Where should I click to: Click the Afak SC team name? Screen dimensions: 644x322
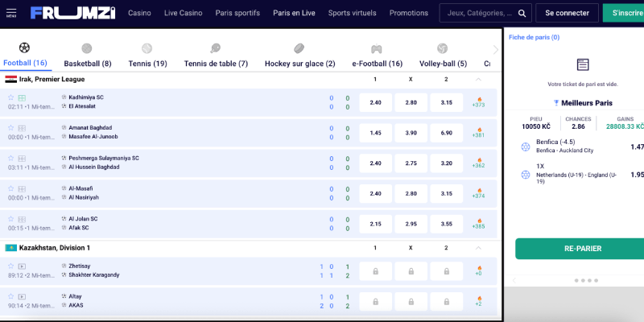tap(79, 228)
